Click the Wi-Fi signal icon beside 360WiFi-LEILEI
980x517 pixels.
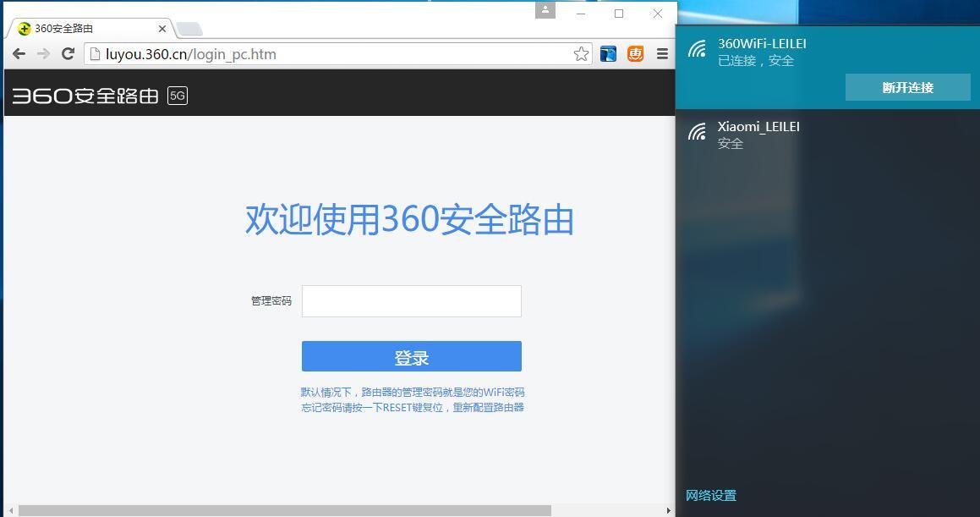click(695, 50)
